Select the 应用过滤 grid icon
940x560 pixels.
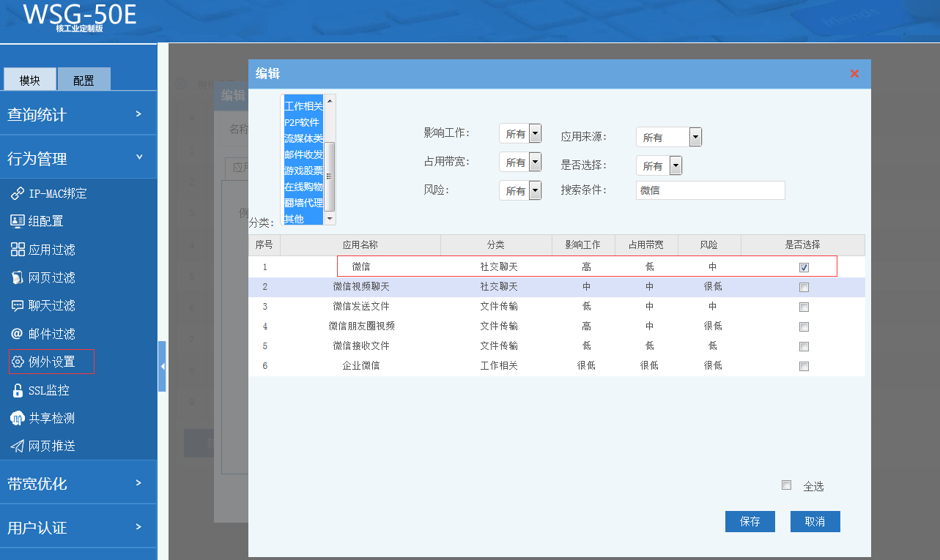18,250
